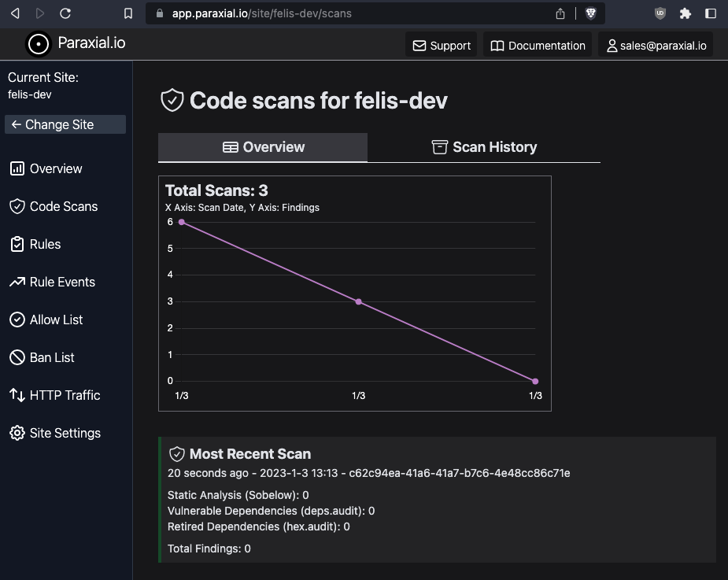Open Overview in the sidebar
Viewport: 728px width, 580px height.
coord(56,168)
